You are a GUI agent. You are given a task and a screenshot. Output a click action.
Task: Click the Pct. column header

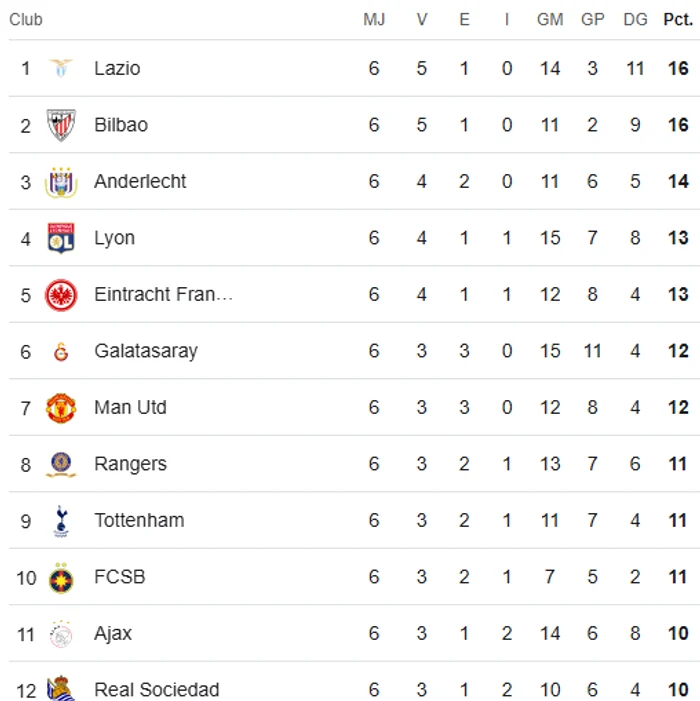click(x=678, y=20)
